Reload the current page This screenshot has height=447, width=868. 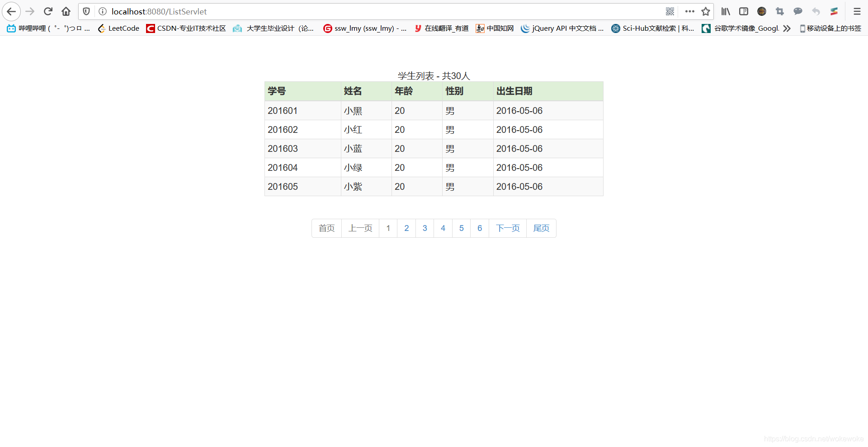tap(48, 11)
